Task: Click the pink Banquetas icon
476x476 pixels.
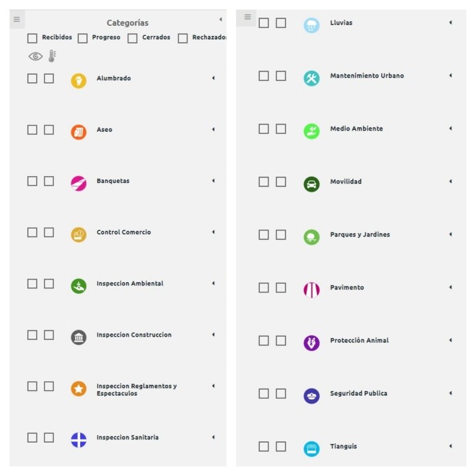Action: click(x=79, y=183)
